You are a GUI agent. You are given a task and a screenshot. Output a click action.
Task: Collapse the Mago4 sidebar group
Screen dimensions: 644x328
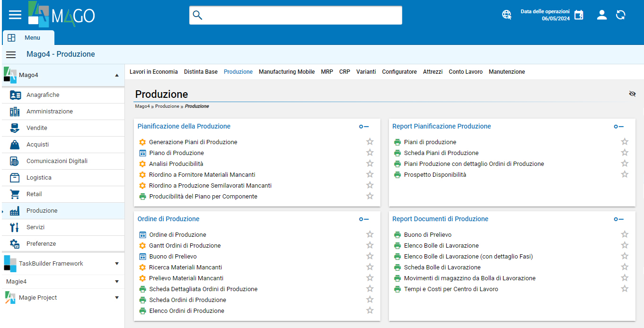point(117,75)
